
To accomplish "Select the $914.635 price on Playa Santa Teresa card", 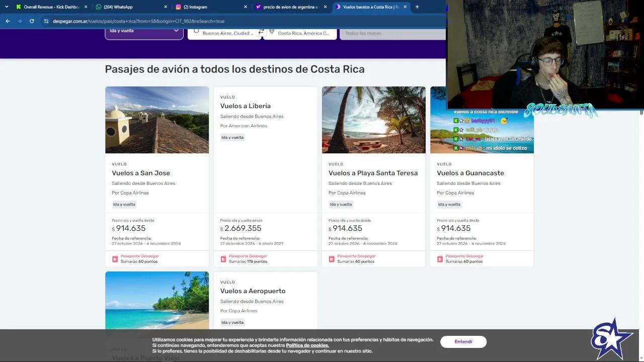I will coord(346,228).
